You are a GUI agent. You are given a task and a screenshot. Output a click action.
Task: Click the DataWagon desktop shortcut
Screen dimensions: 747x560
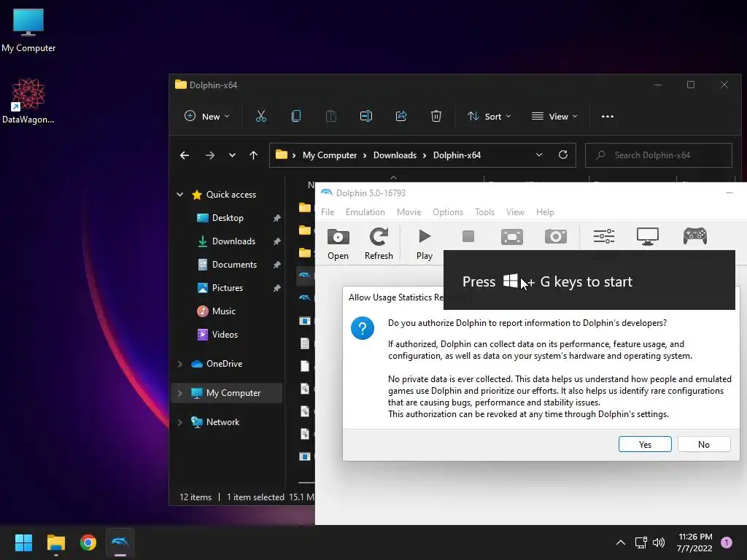pos(28,101)
